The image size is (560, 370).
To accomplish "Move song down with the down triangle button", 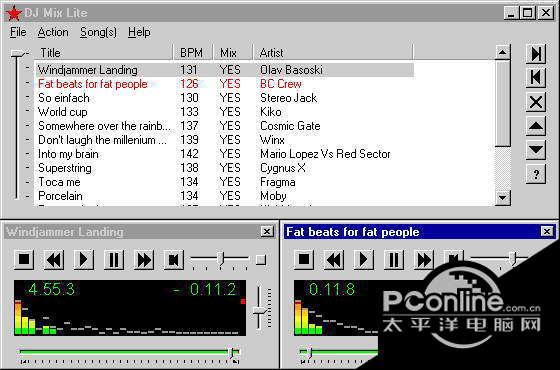I will [x=536, y=150].
